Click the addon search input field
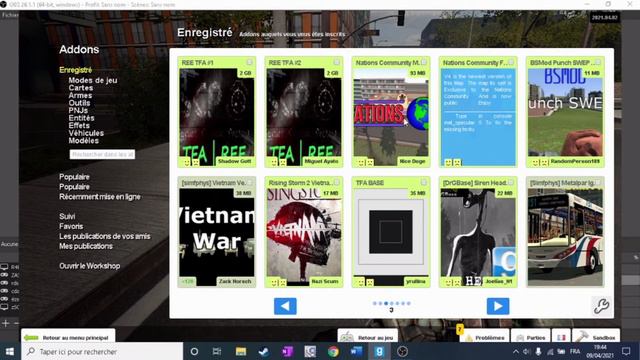The height and width of the screenshot is (360, 640). [102, 154]
